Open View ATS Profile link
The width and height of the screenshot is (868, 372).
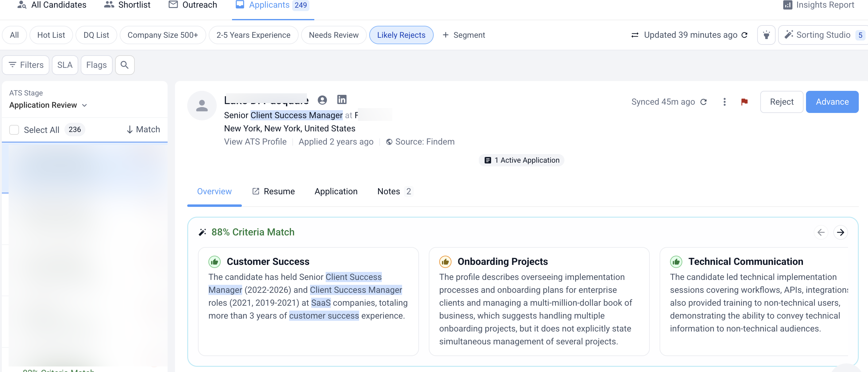click(x=255, y=142)
